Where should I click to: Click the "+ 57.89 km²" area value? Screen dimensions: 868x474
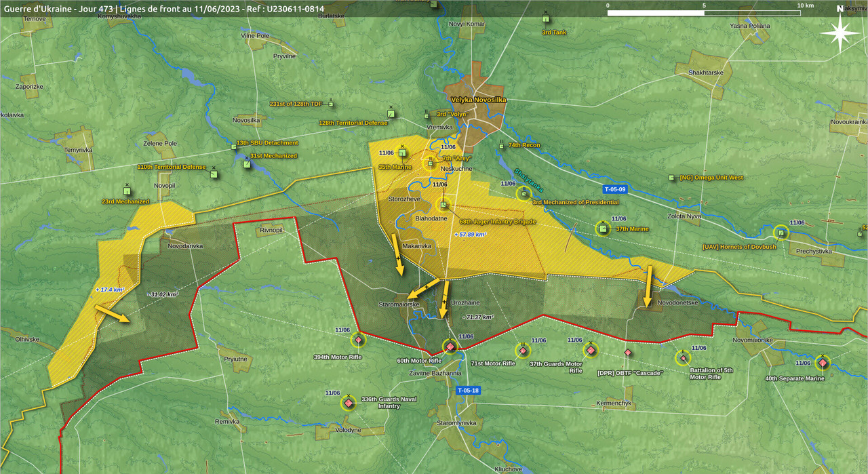coord(470,234)
